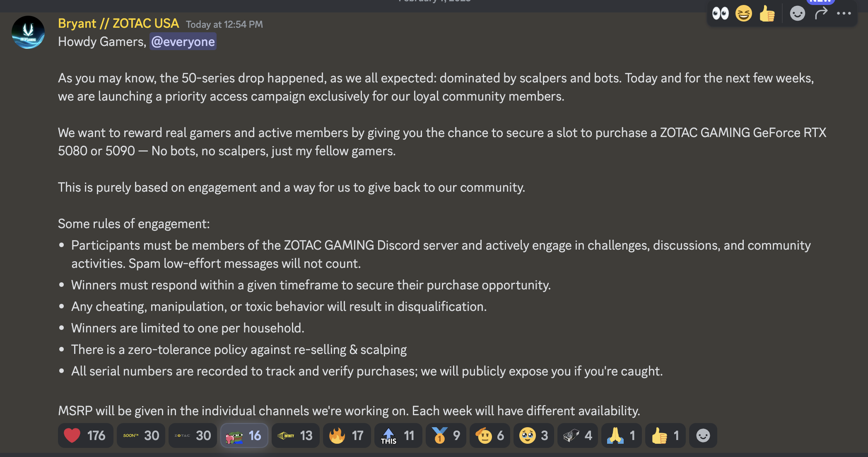
Task: Toggle the ZOTAC logo reaction showing 30
Action: [193, 435]
